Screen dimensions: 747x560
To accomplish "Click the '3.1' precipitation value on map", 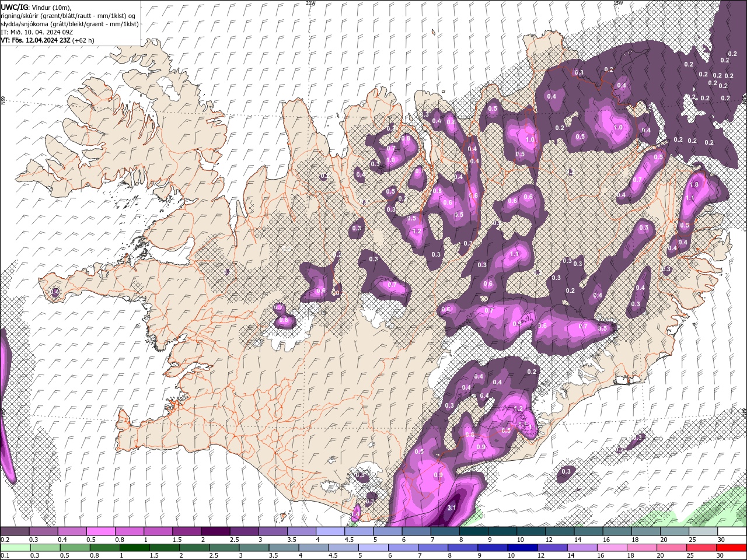I will (451, 508).
